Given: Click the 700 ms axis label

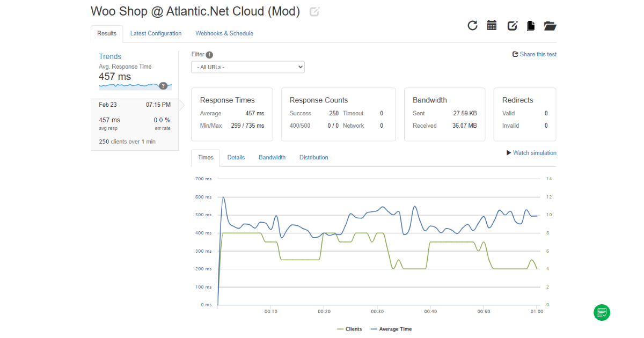Looking at the screenshot, I should 203,179.
